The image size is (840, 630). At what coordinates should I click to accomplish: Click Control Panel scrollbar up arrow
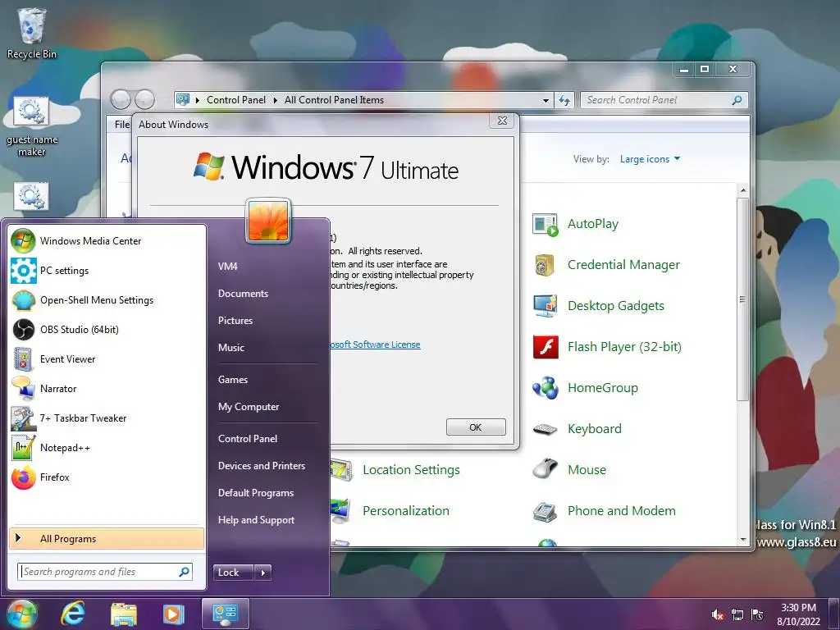742,190
